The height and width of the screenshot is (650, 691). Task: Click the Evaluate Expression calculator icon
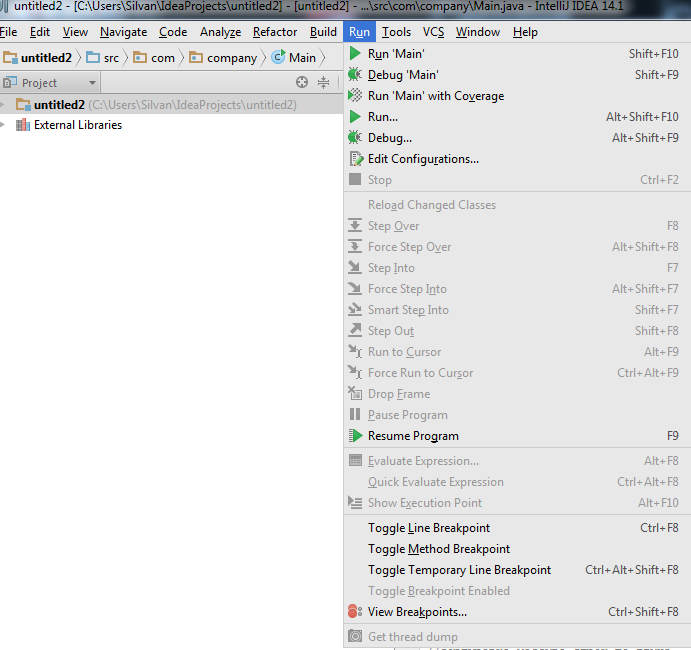click(x=355, y=461)
